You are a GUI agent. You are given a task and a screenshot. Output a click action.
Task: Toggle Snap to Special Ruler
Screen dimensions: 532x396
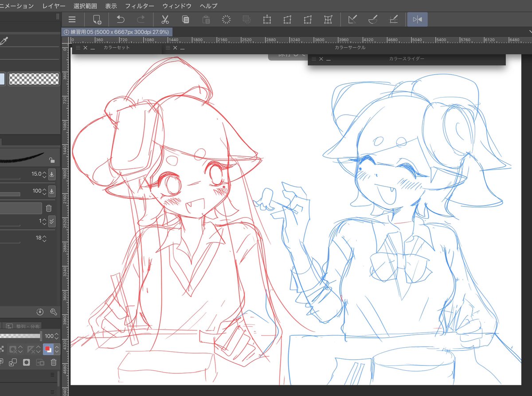pos(373,19)
